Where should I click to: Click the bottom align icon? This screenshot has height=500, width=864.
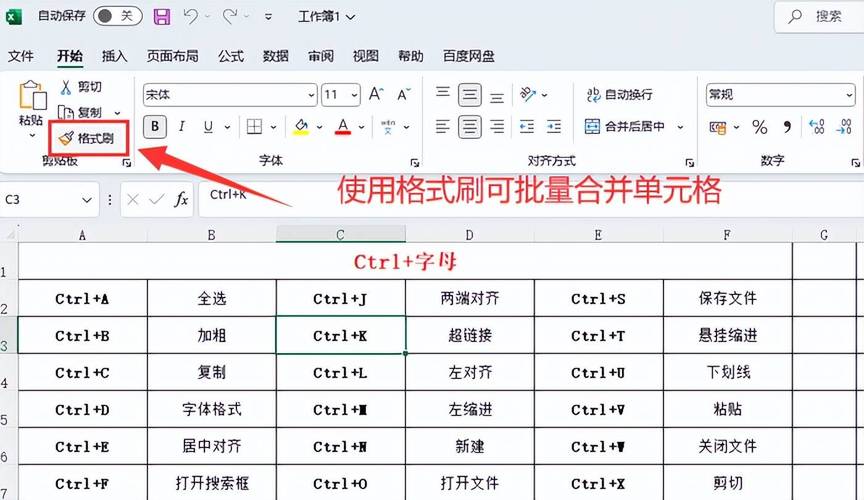[496, 98]
